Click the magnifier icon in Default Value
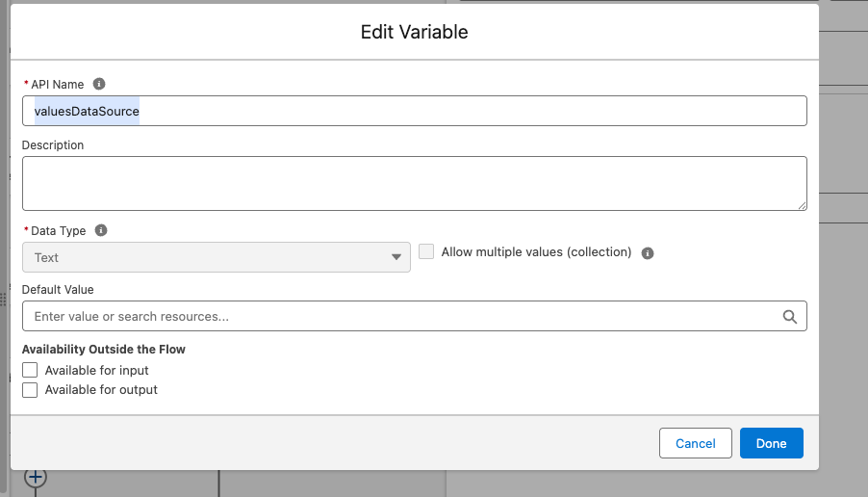 click(x=789, y=316)
